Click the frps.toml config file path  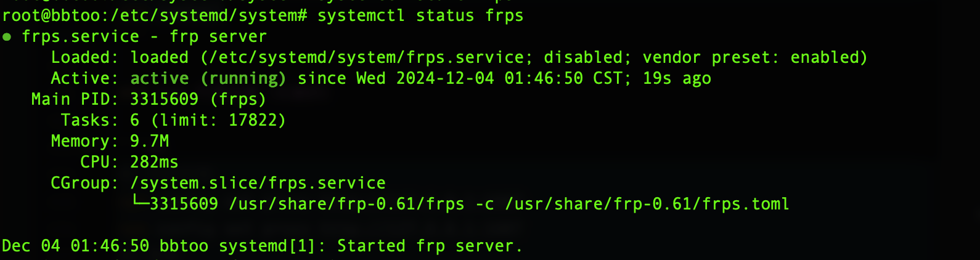(x=647, y=204)
